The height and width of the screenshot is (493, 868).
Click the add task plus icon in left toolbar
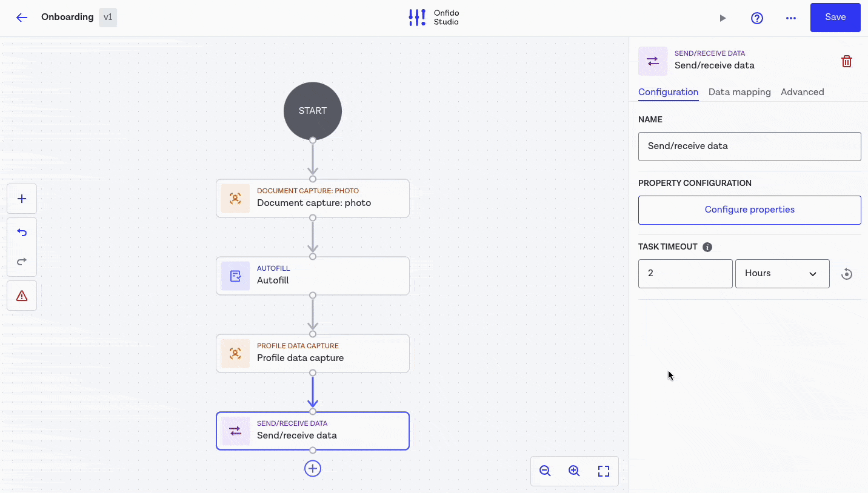click(x=22, y=199)
